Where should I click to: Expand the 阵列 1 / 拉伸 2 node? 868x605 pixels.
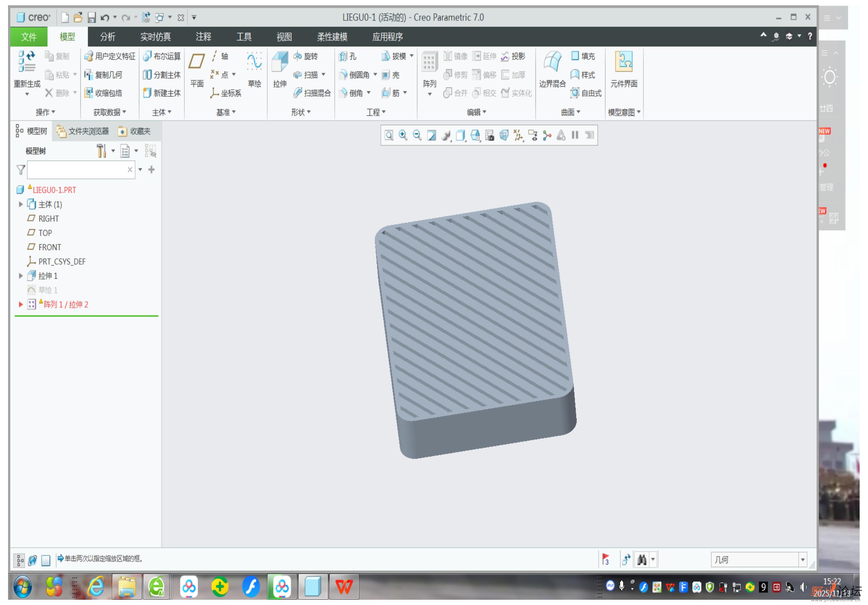(x=21, y=305)
